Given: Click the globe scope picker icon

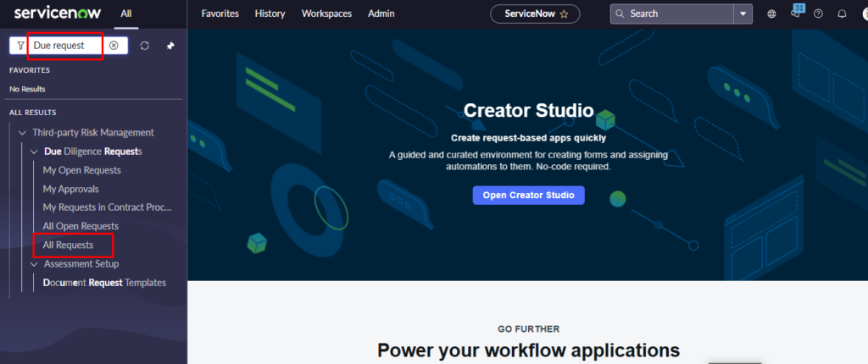Looking at the screenshot, I should (x=771, y=14).
